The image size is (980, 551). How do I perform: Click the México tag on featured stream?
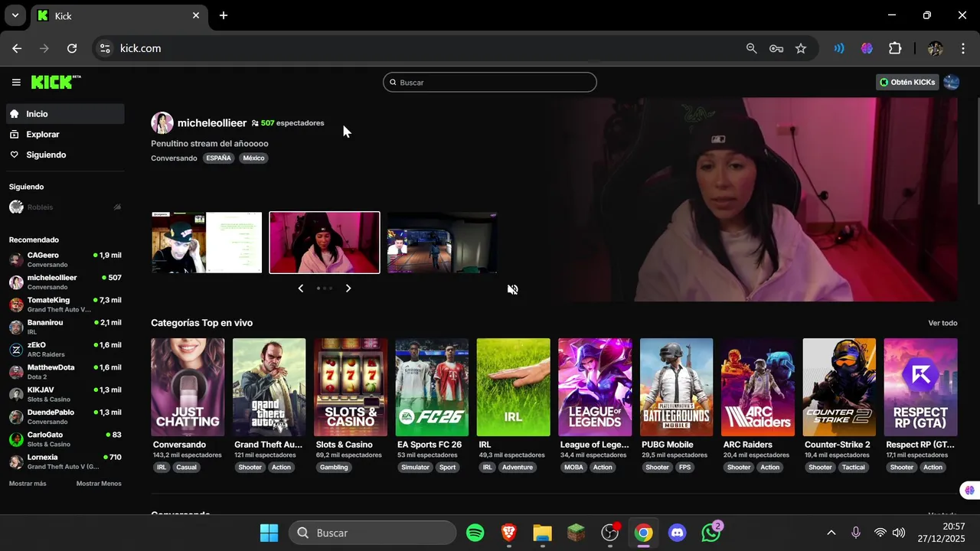click(253, 158)
